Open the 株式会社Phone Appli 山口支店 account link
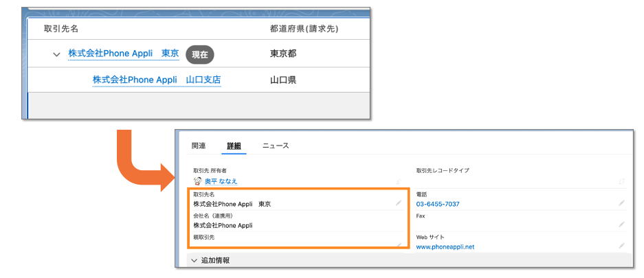644x278 pixels. [x=157, y=80]
